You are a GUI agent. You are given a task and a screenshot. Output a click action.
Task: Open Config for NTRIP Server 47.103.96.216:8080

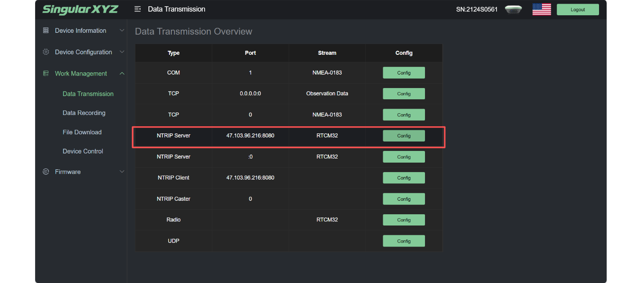tap(404, 136)
